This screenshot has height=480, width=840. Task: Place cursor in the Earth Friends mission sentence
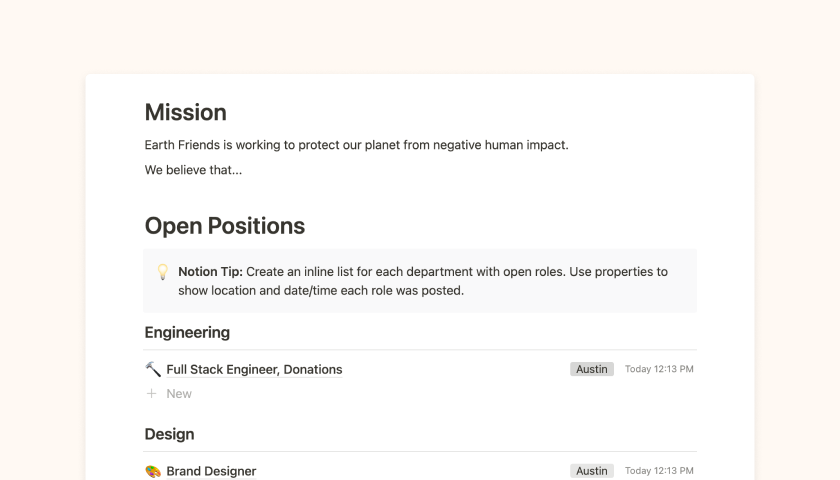[x=356, y=145]
